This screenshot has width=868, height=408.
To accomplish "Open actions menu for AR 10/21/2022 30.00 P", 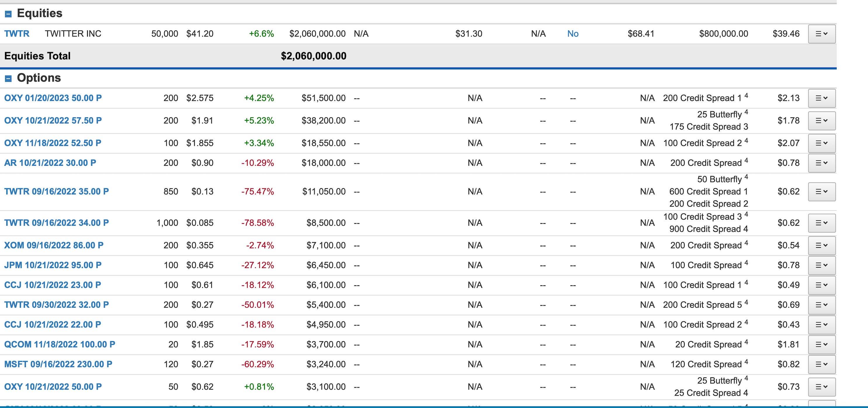I will 822,163.
